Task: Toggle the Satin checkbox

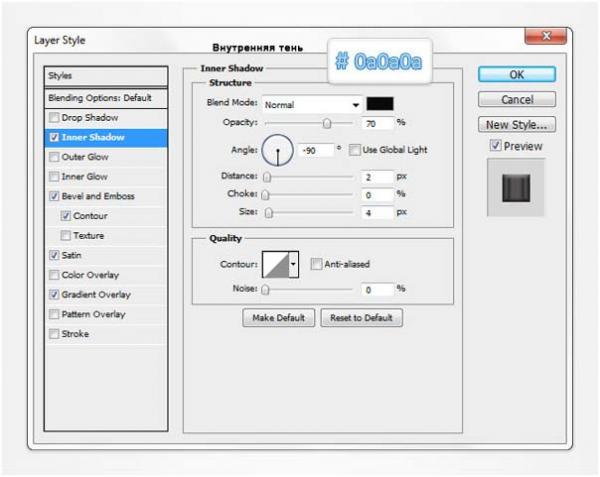Action: [x=54, y=255]
